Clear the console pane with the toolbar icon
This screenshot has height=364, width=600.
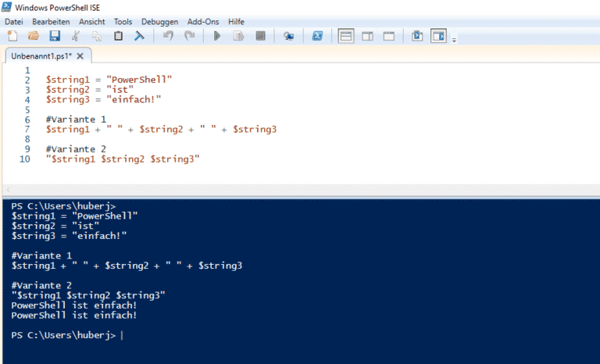pyautogui.click(x=139, y=36)
